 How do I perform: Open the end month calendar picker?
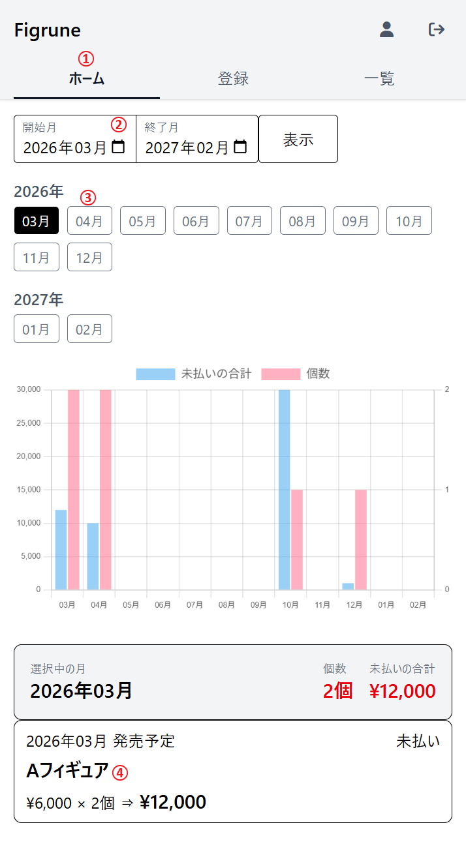click(x=240, y=147)
